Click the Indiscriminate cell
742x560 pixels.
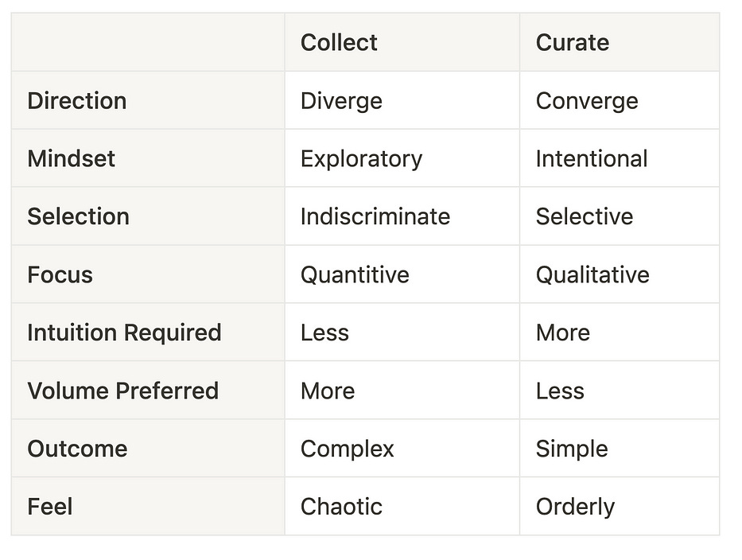click(x=402, y=216)
